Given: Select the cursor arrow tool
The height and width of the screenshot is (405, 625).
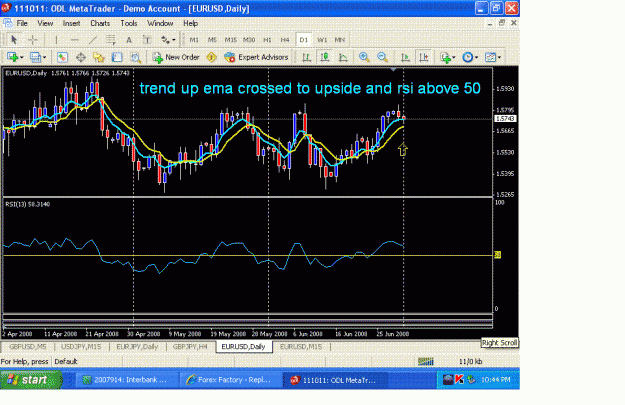Looking at the screenshot, I should (14, 39).
